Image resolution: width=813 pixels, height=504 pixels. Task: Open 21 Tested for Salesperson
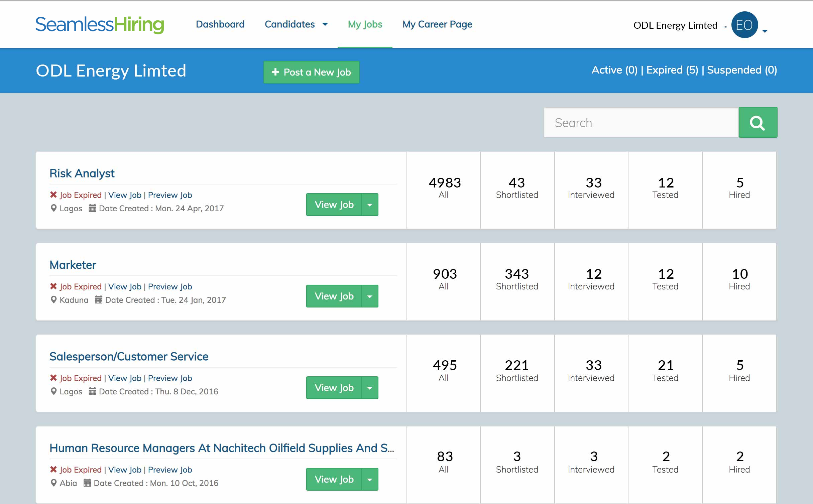(x=665, y=371)
